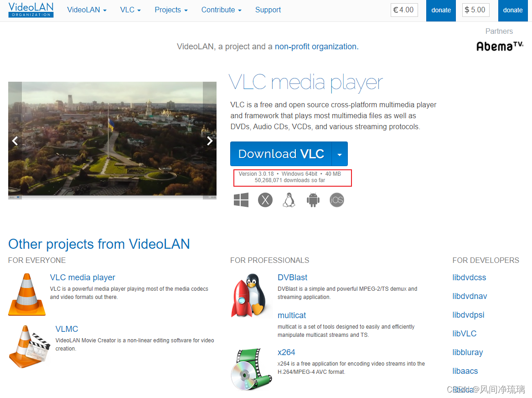
Task: Open the libbluray developer link
Action: (468, 352)
